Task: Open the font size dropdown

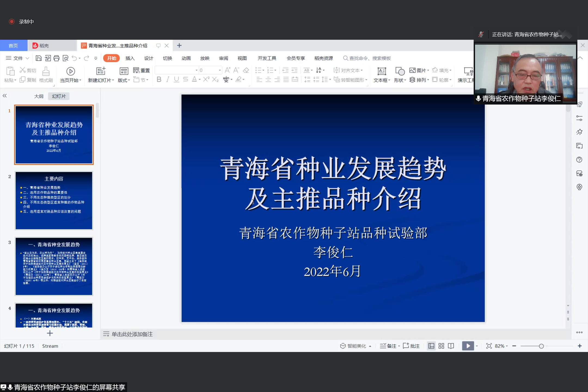Action: point(220,70)
